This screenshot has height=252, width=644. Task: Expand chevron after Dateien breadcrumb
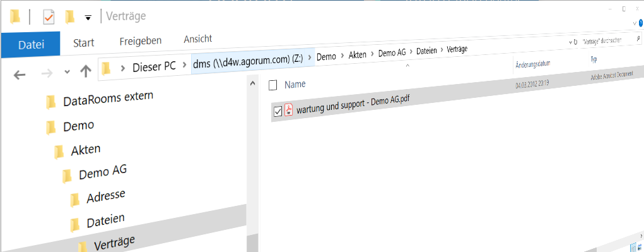(x=442, y=50)
